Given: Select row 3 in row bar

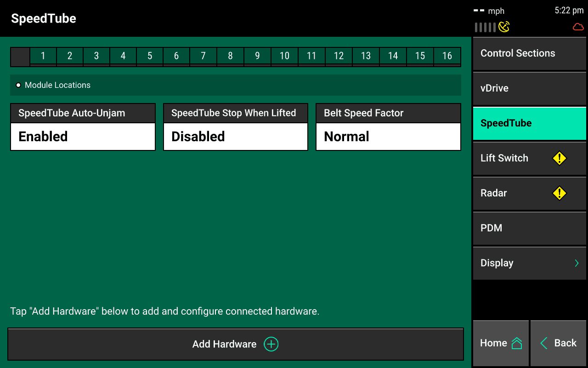Looking at the screenshot, I should click(96, 57).
